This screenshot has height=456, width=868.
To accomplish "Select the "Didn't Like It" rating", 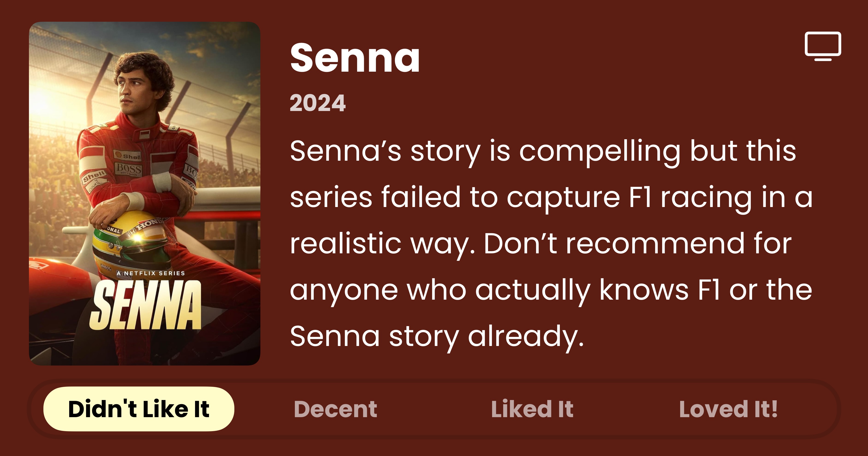I will point(138,409).
